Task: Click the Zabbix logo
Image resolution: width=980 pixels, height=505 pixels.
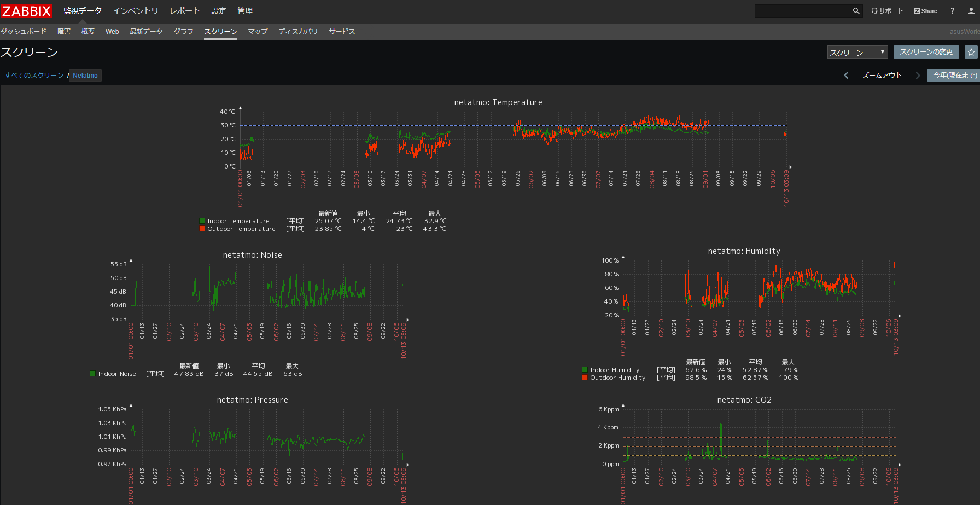Action: click(26, 11)
